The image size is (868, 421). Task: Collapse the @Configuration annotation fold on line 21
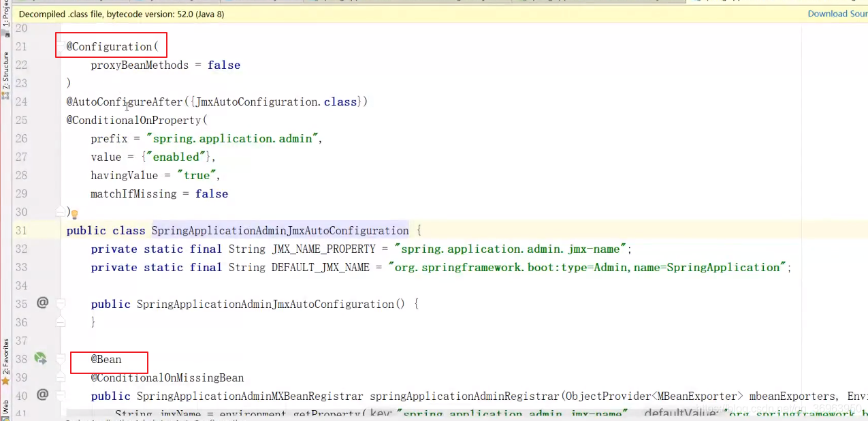tap(61, 46)
